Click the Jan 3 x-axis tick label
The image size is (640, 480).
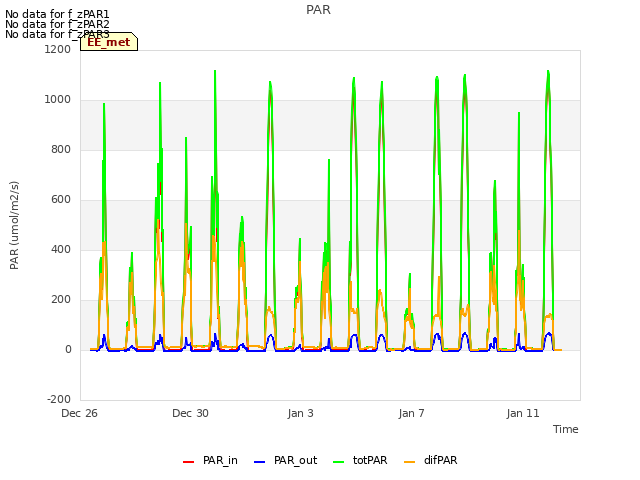[301, 413]
